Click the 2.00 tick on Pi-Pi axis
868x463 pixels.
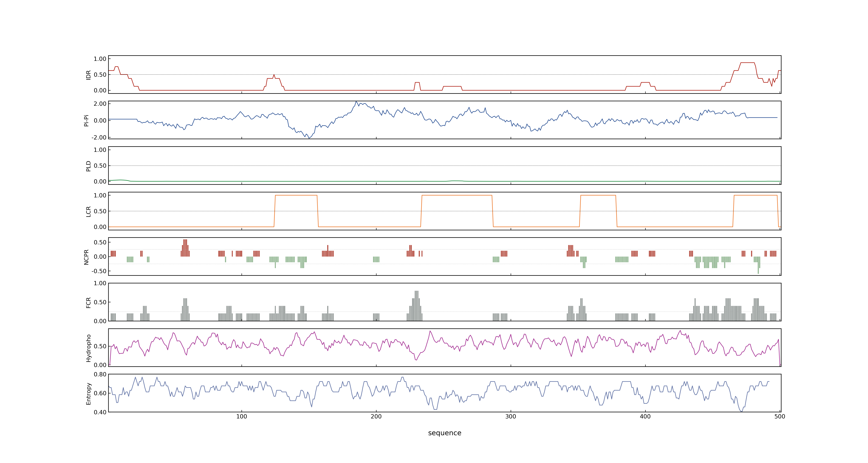pos(100,104)
